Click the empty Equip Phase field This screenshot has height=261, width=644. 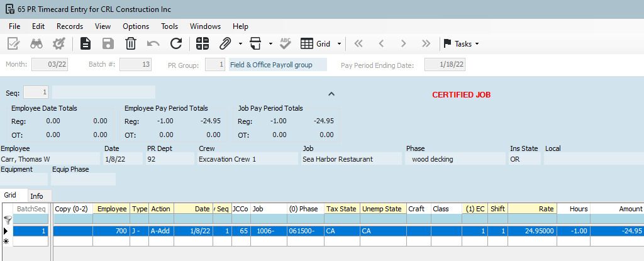[x=84, y=179]
